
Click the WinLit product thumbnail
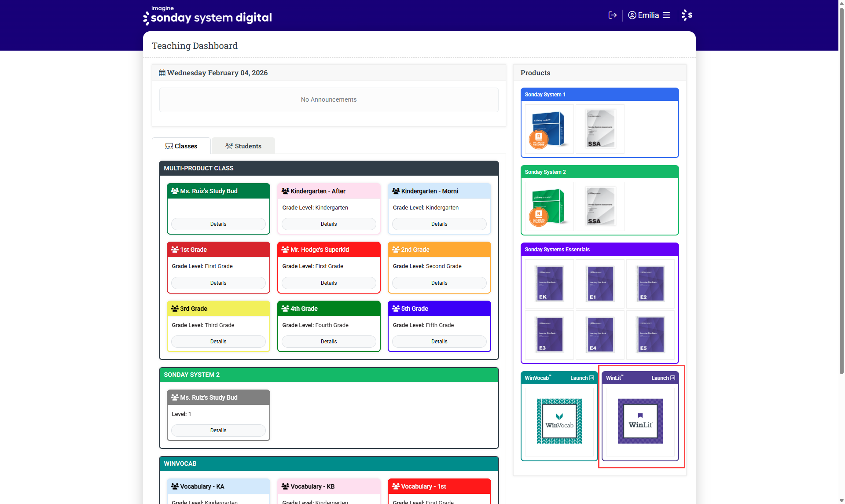coord(640,421)
